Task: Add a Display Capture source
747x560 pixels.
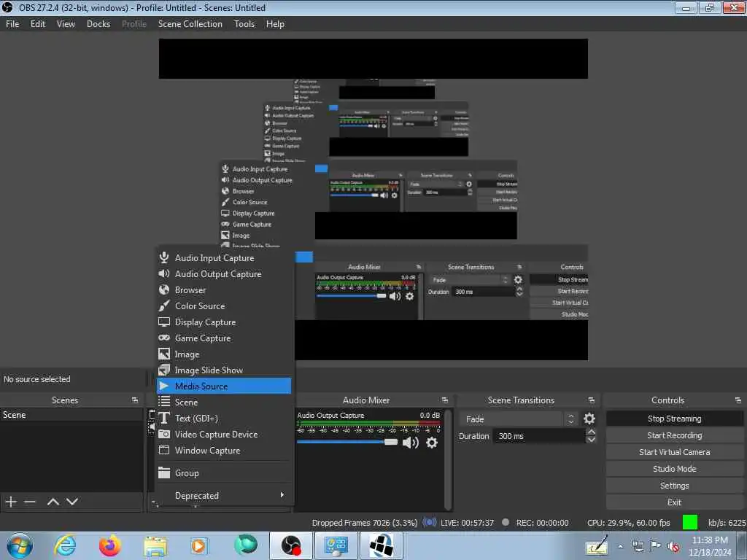Action: tap(224, 322)
